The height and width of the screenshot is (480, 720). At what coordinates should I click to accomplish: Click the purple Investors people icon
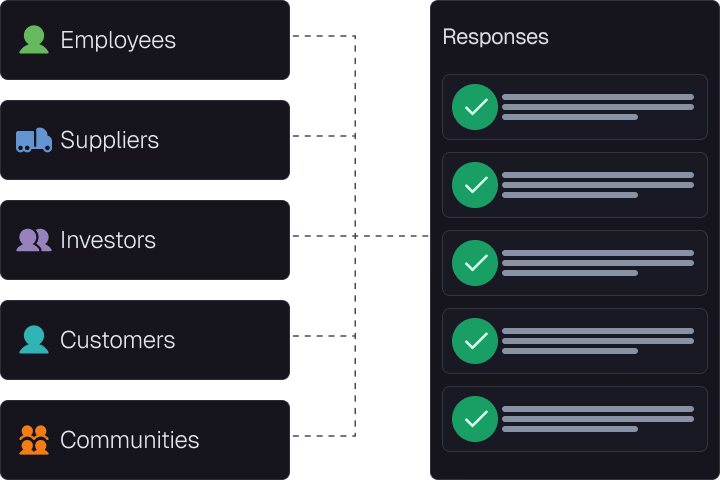34,240
